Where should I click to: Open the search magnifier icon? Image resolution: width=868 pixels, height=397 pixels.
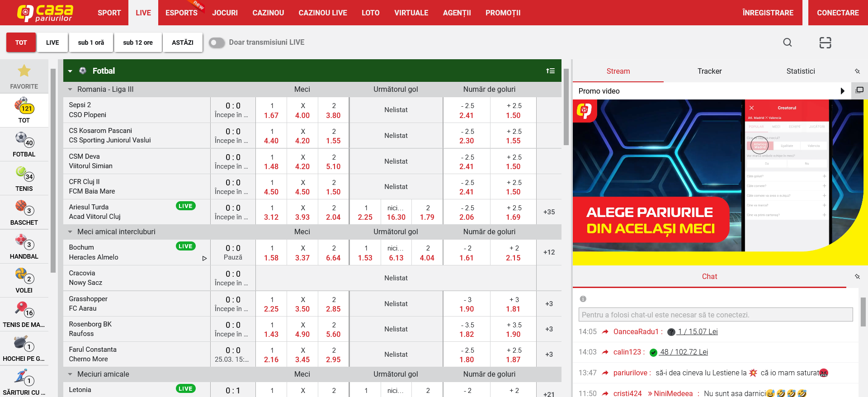point(788,43)
